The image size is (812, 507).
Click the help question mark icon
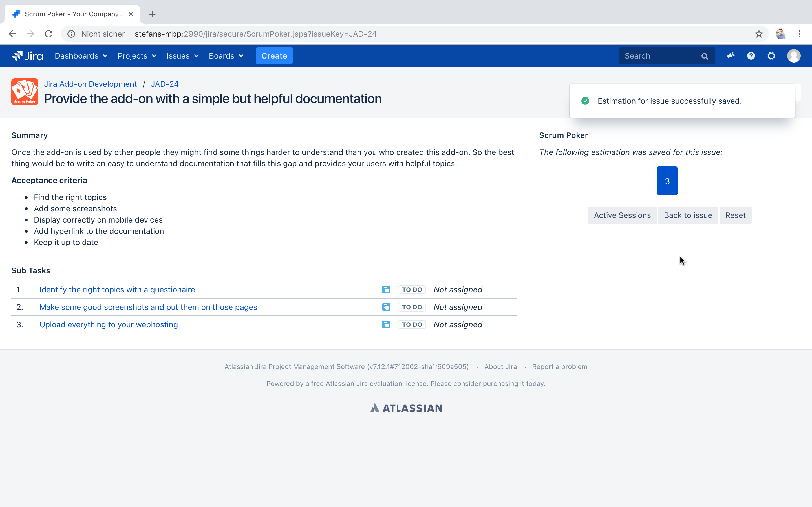tap(751, 55)
